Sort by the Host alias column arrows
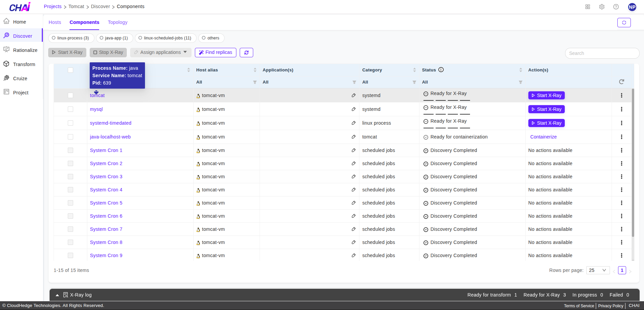This screenshot has height=310, width=644. coord(255,70)
